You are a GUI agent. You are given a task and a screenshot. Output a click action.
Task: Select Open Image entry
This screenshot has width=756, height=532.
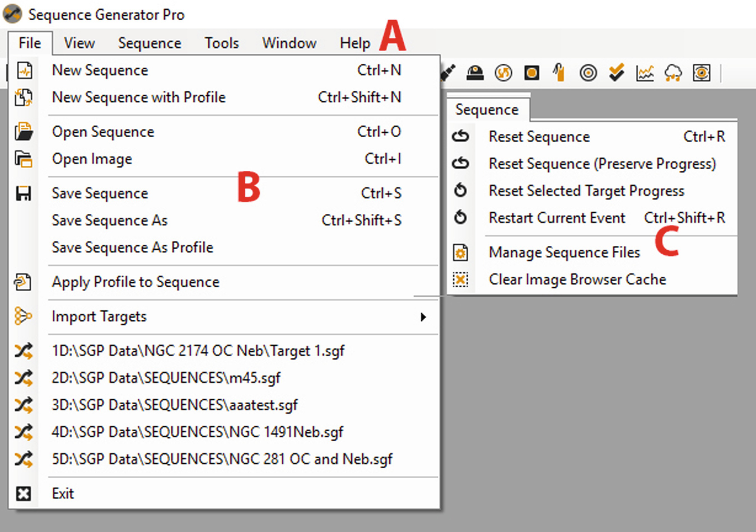coord(224,159)
